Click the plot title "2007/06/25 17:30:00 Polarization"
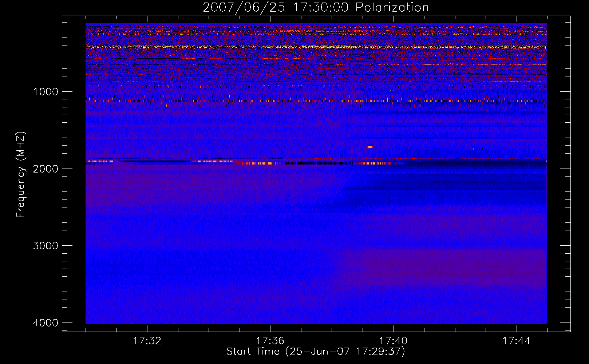Screen dimensions: 589x364 pyautogui.click(x=316, y=7)
